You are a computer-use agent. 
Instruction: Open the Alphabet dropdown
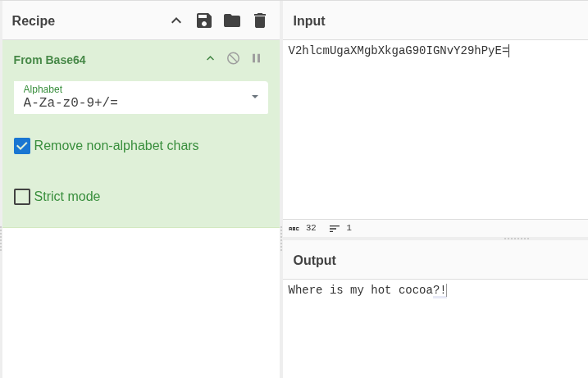pyautogui.click(x=254, y=97)
